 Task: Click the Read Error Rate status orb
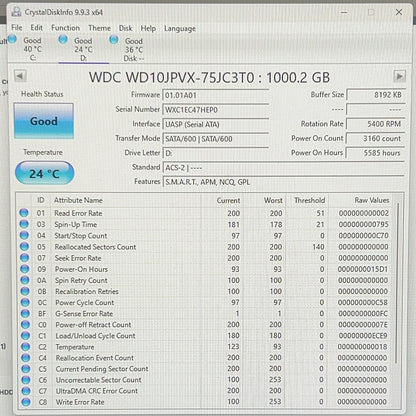click(x=24, y=213)
